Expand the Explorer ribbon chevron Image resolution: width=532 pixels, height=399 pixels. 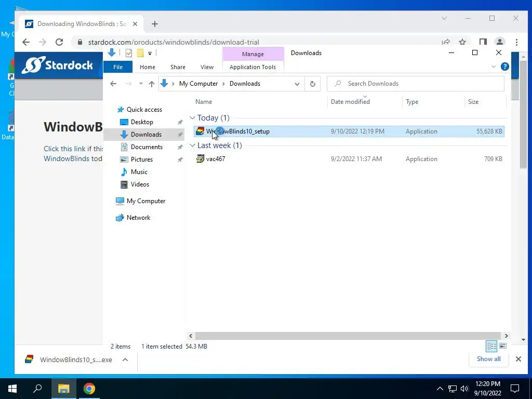click(x=494, y=67)
